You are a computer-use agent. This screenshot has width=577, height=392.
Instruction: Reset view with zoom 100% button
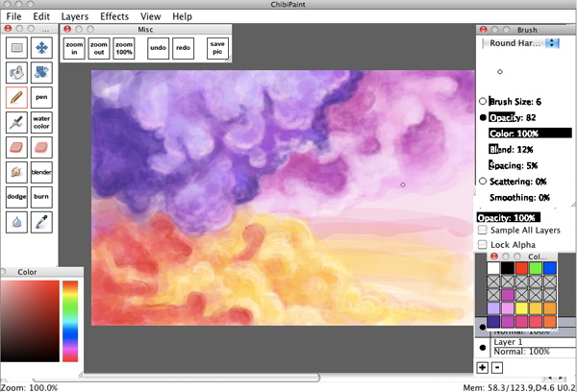coord(124,48)
